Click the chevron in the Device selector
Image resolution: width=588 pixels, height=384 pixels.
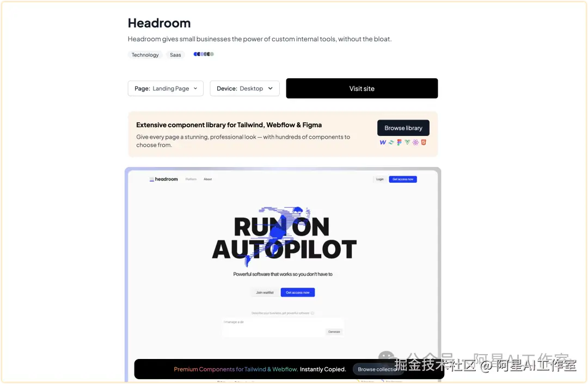tap(271, 89)
